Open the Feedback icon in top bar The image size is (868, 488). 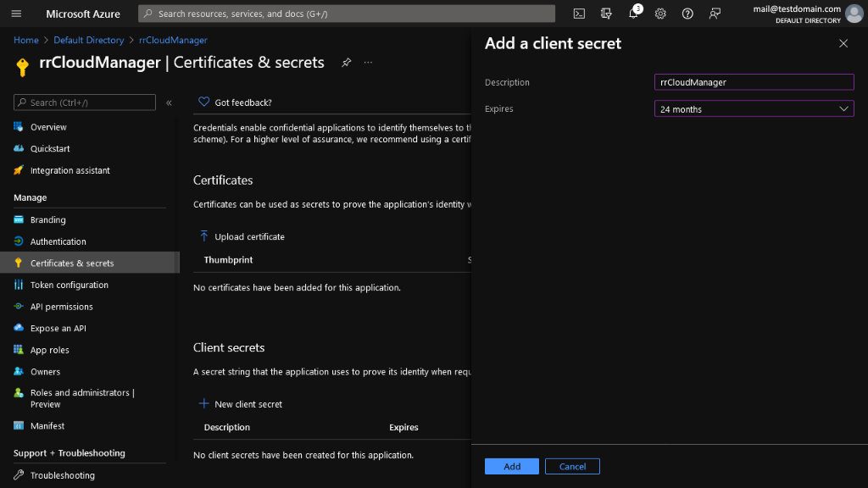click(715, 14)
